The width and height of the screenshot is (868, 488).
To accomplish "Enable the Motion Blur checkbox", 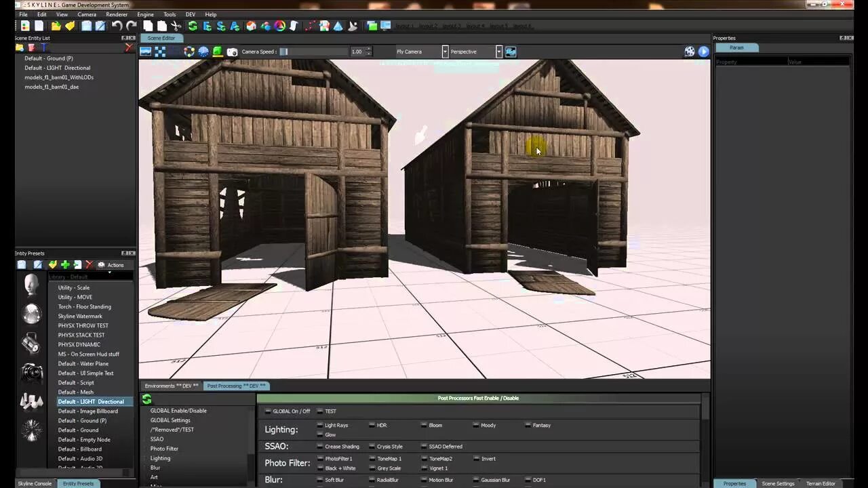I will (424, 480).
